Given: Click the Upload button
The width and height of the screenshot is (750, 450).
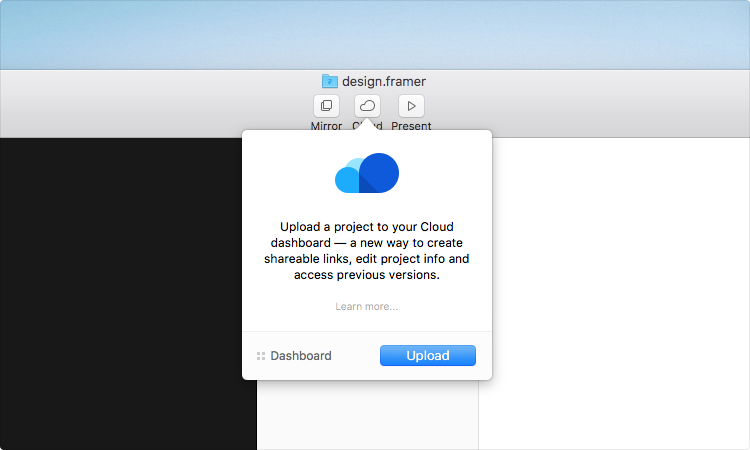Looking at the screenshot, I should click(428, 355).
